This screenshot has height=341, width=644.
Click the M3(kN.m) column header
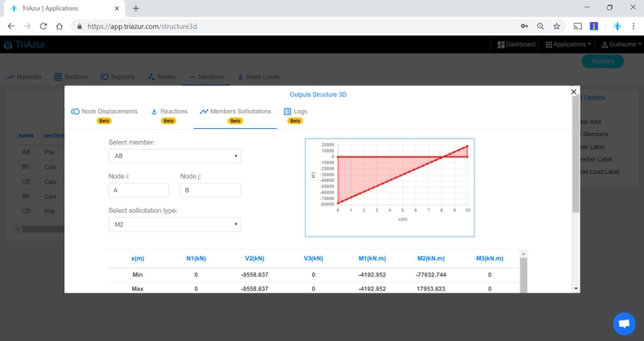(x=490, y=259)
